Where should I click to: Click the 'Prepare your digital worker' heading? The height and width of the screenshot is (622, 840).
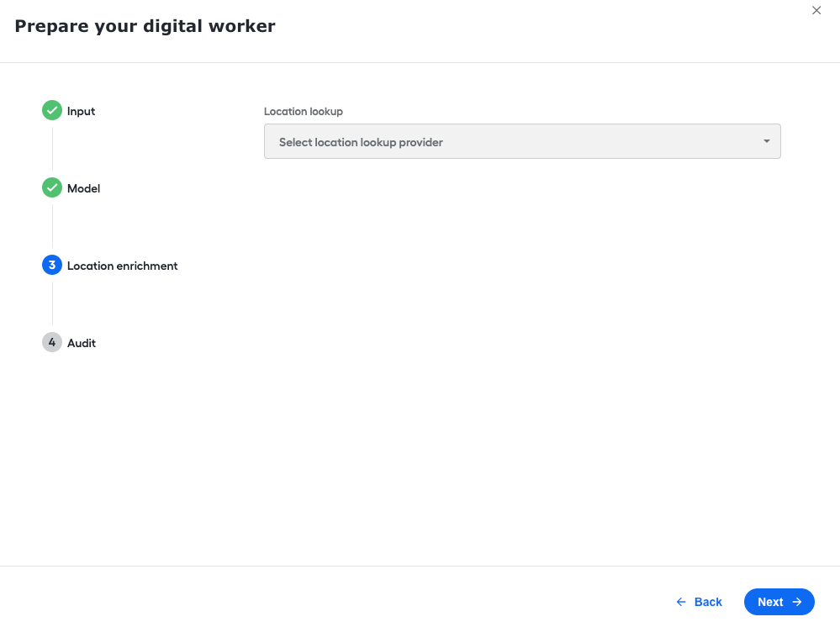coord(145,26)
